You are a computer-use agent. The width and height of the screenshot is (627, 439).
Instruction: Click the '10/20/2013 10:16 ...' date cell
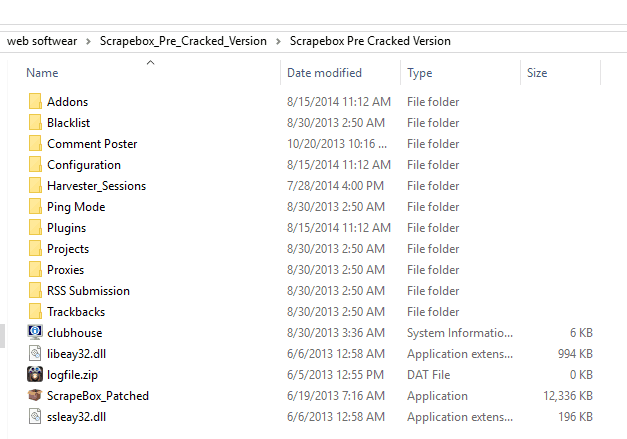click(337, 144)
